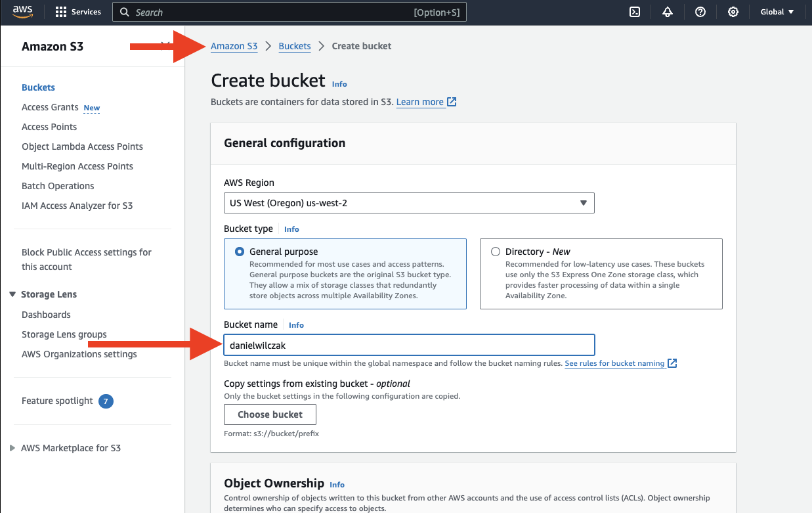
Task: Click the AWS logo home icon
Action: click(23, 12)
